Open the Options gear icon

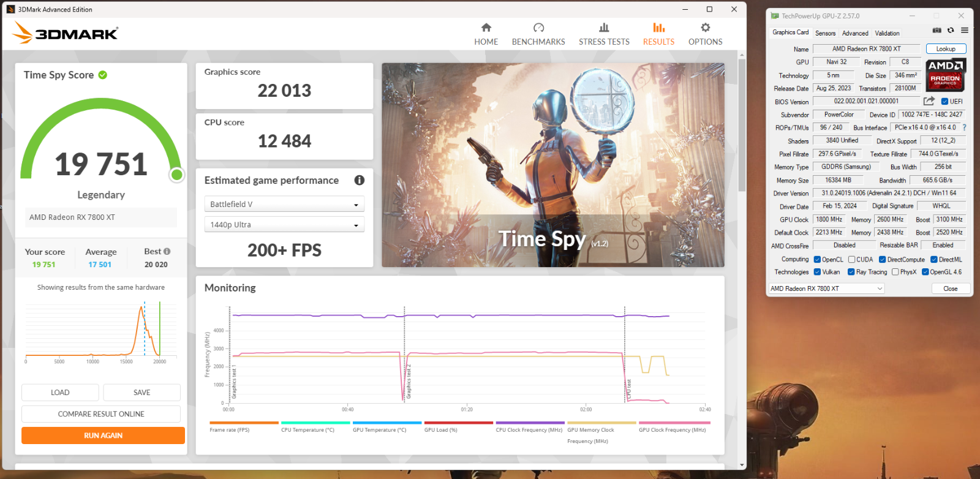click(x=706, y=28)
